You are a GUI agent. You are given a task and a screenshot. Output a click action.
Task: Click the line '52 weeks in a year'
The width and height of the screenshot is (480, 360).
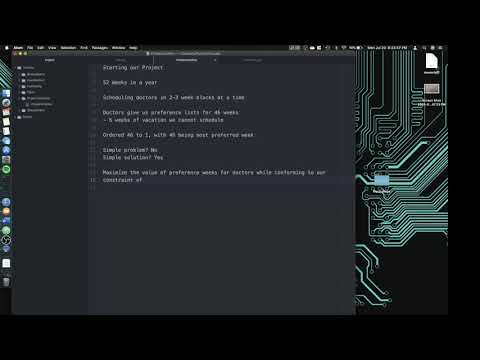130,83
